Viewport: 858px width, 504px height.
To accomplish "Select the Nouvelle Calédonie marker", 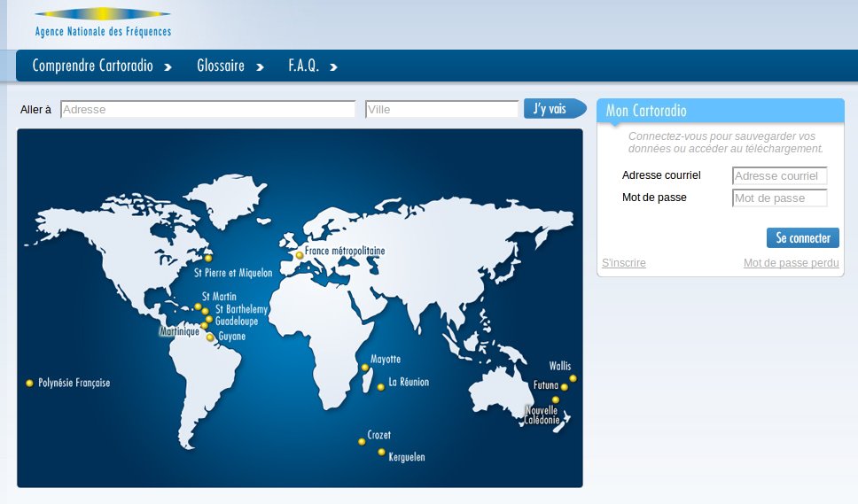I will 556,399.
